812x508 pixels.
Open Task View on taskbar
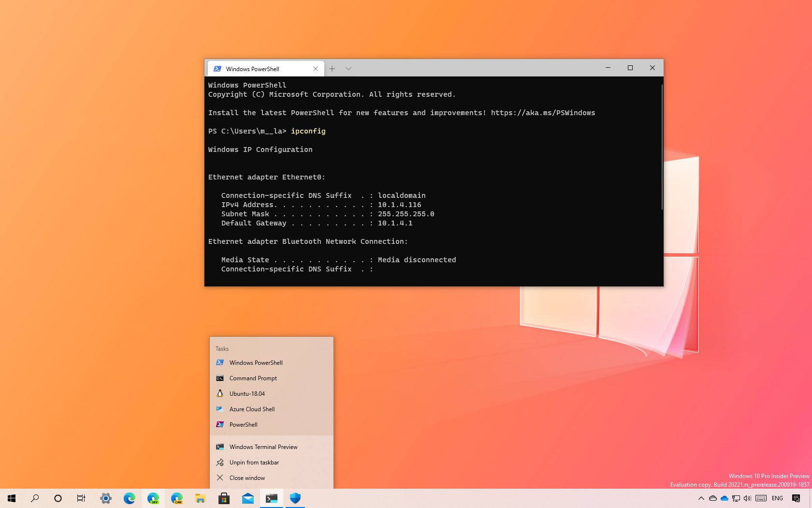click(x=81, y=498)
